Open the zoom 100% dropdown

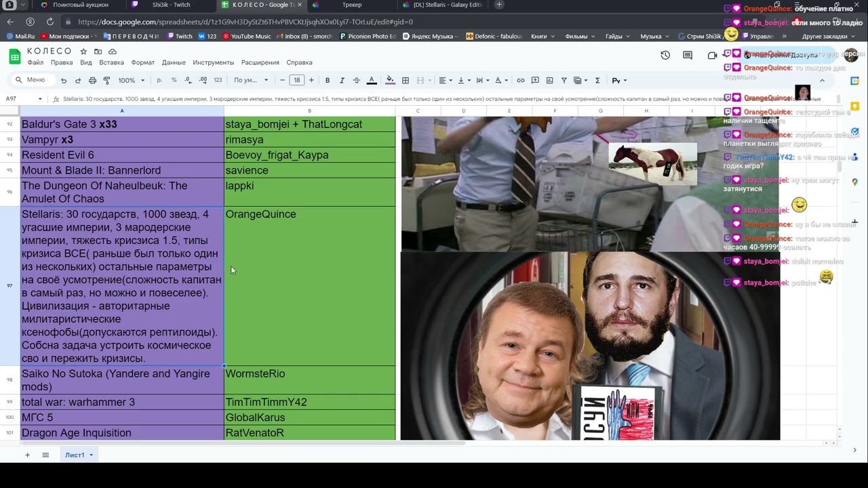point(130,80)
